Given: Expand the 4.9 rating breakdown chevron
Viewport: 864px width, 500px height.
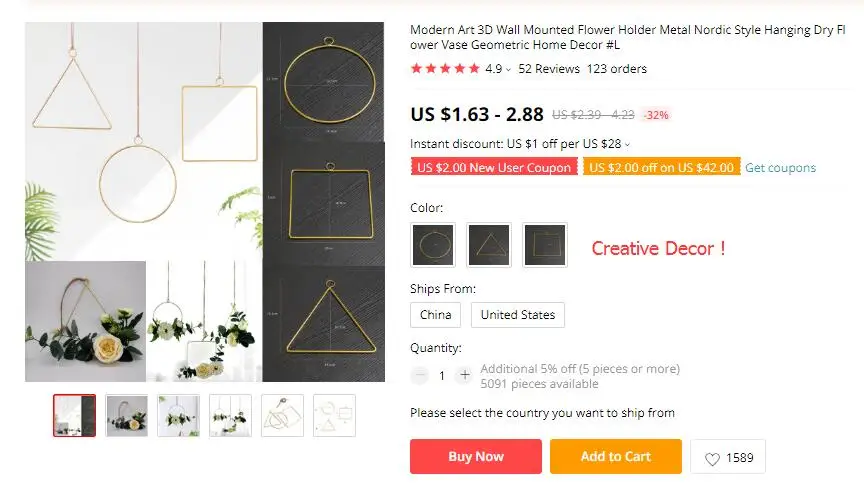Looking at the screenshot, I should [508, 70].
